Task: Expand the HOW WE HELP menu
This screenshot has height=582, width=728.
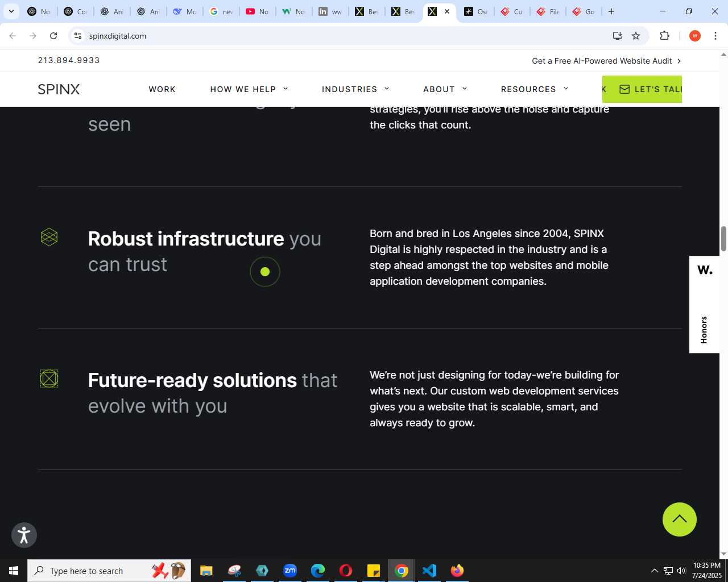Action: [249, 89]
